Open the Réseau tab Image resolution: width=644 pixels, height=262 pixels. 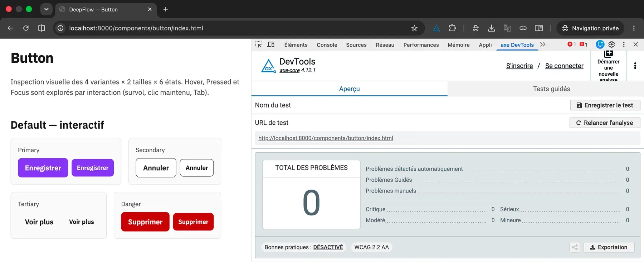coord(385,45)
